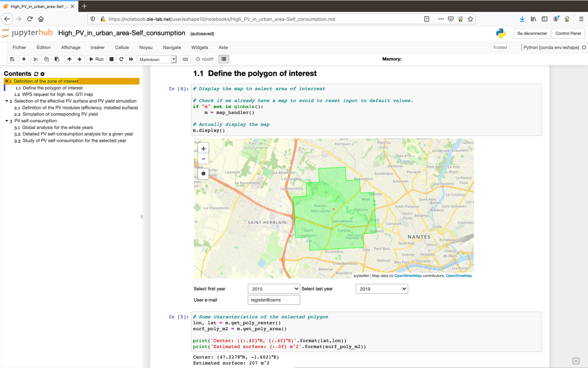Image resolution: width=588 pixels, height=368 pixels.
Task: Open the Noyau menu
Action: [146, 47]
